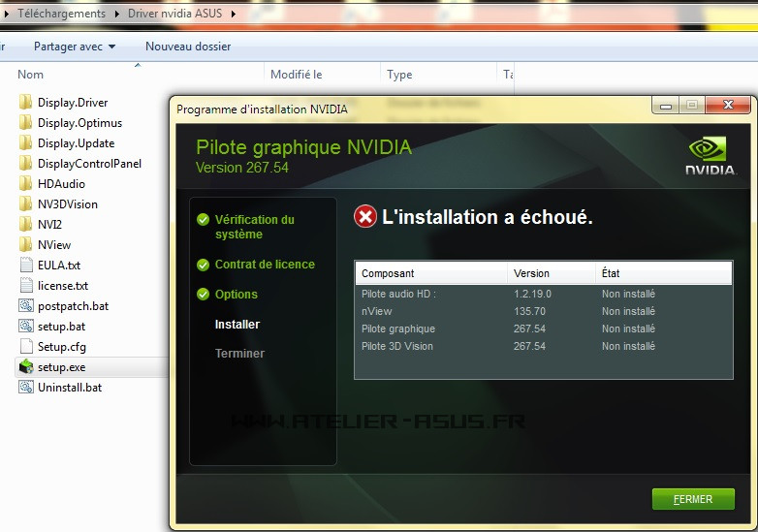Click the HDAudio folder icon

click(25, 183)
